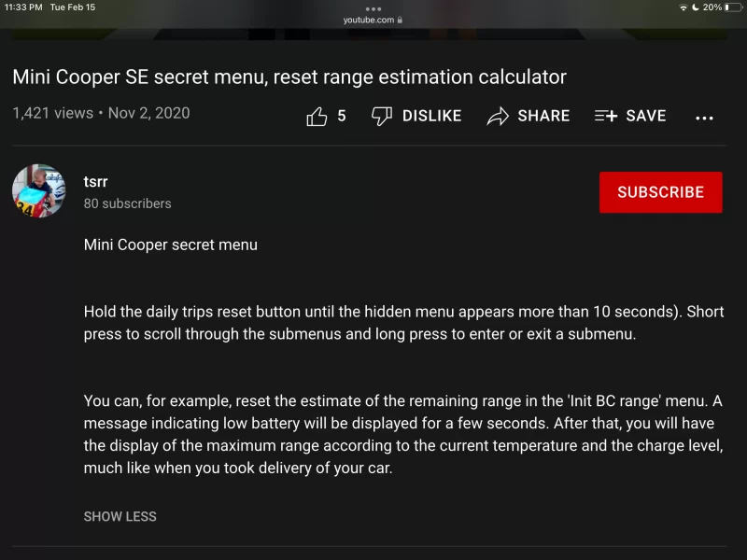Click the lock icon beside youtube.com
Image resolution: width=747 pixels, height=560 pixels.
pyautogui.click(x=401, y=20)
